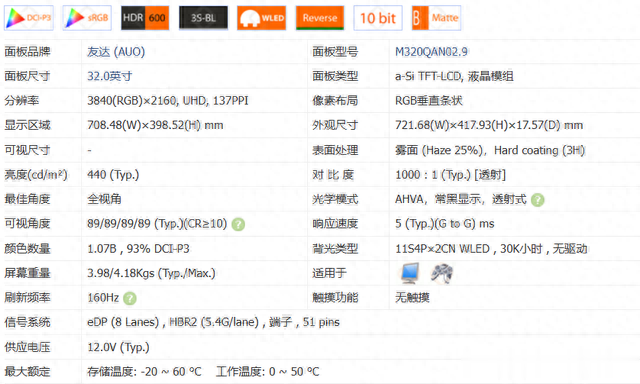
Task: Click the 3S-BL badge
Action: 203,18
